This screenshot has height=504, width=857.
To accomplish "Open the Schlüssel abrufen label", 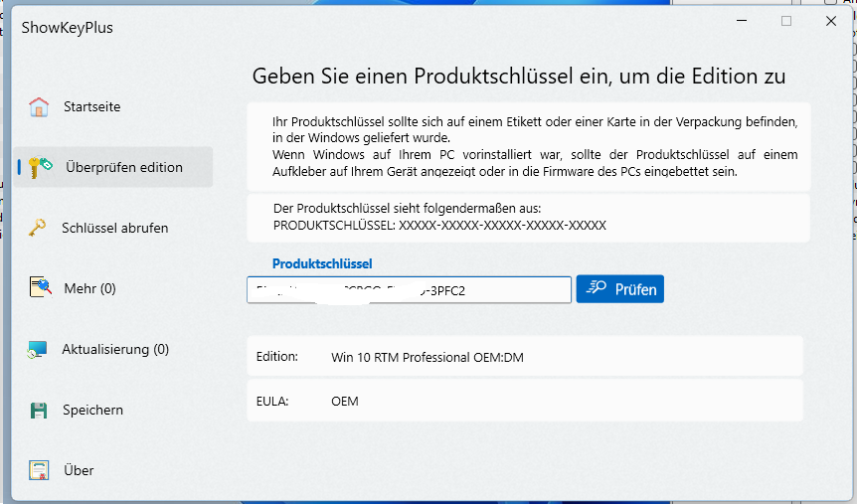I will 114,228.
